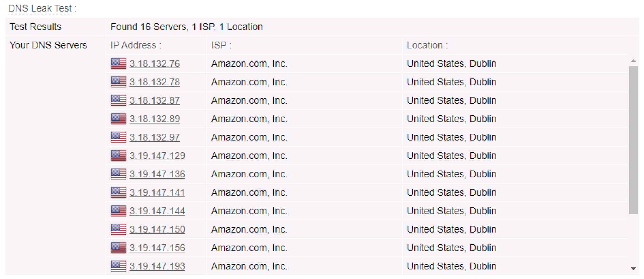Click the scrollbar up arrow
This screenshot has height=279, width=644.
[633, 61]
